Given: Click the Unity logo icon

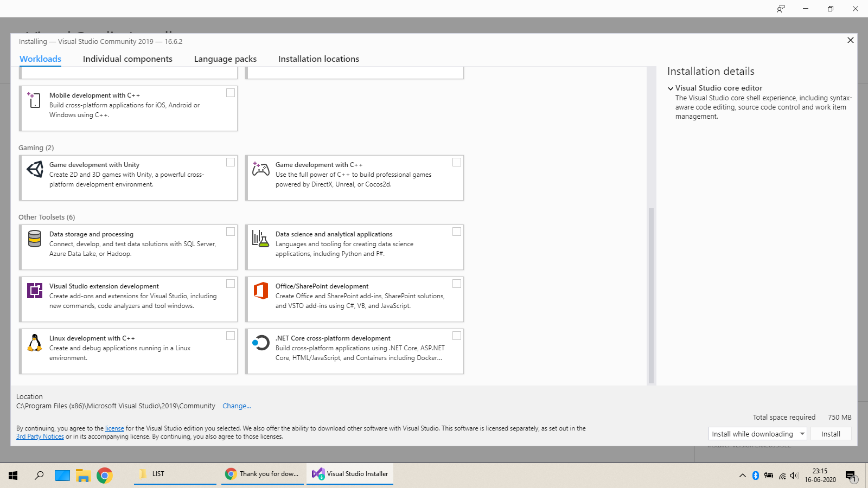Looking at the screenshot, I should [35, 169].
